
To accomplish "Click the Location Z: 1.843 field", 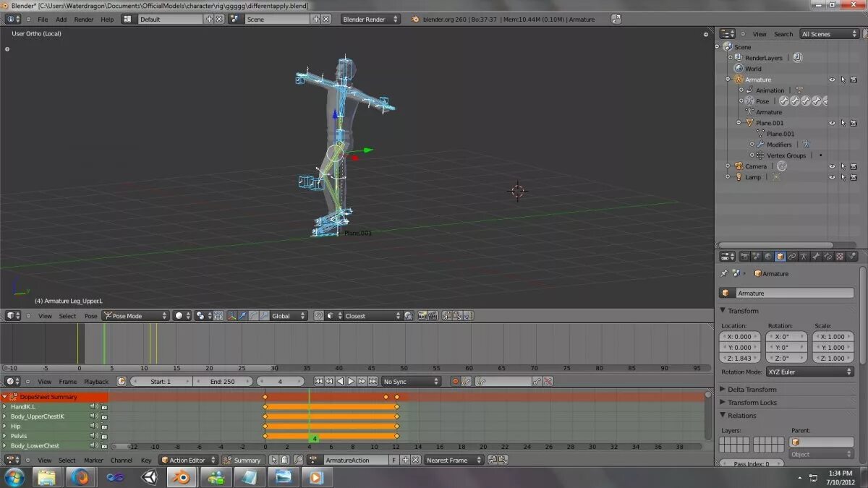I will (x=741, y=358).
